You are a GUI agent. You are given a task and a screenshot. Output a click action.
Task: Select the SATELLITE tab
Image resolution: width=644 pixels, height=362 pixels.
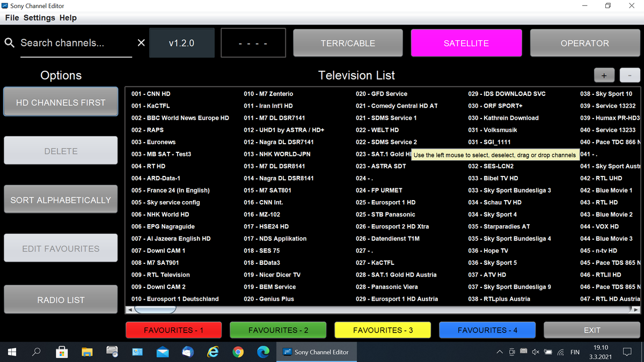point(466,43)
